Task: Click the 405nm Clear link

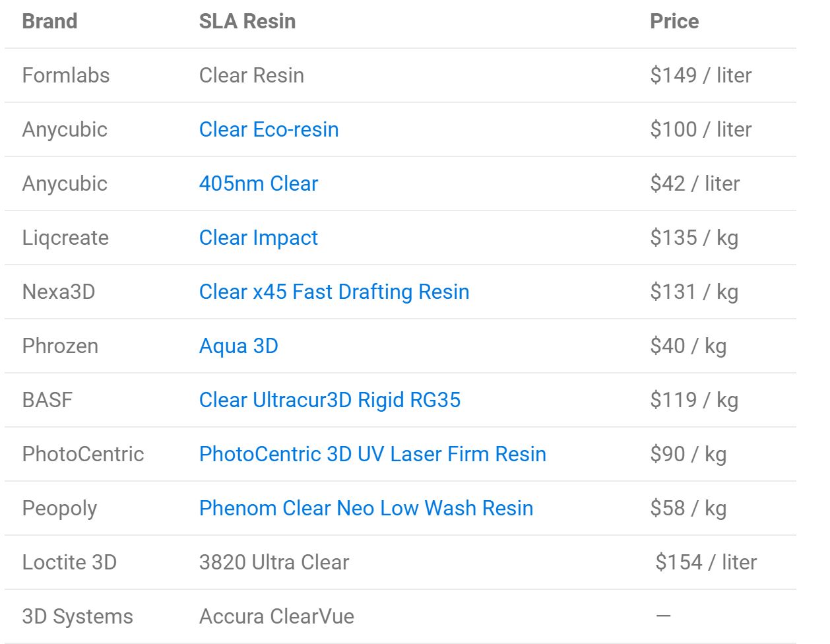Action: click(x=258, y=183)
